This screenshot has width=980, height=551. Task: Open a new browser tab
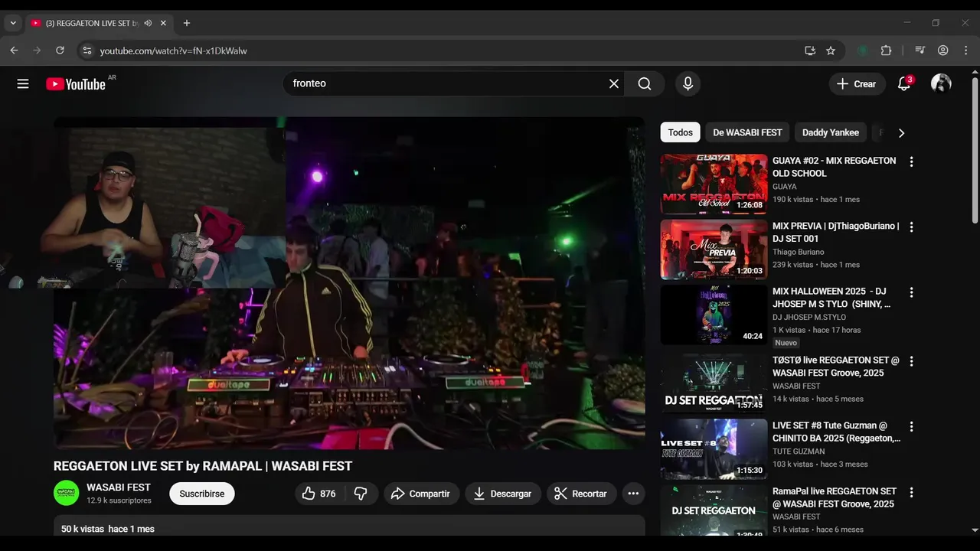(x=187, y=23)
